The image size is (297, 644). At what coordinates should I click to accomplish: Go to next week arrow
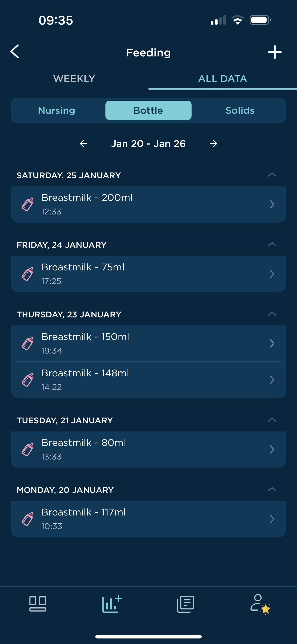coord(213,143)
